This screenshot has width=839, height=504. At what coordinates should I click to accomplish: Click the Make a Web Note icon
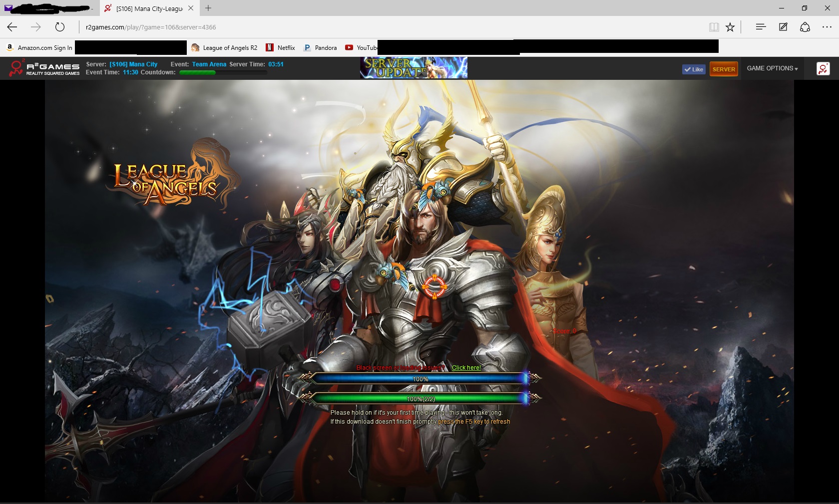click(x=783, y=27)
